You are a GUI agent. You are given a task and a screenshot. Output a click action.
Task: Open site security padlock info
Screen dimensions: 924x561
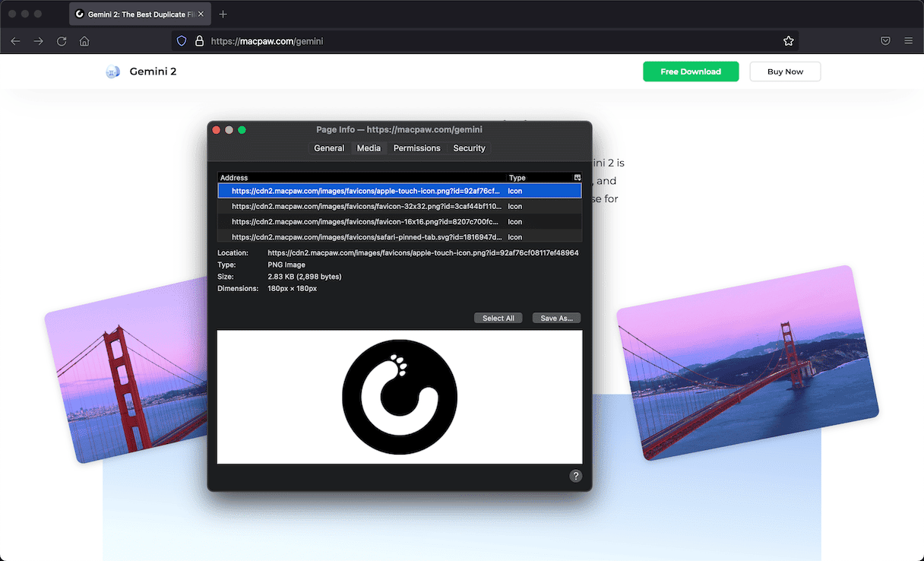pos(199,41)
